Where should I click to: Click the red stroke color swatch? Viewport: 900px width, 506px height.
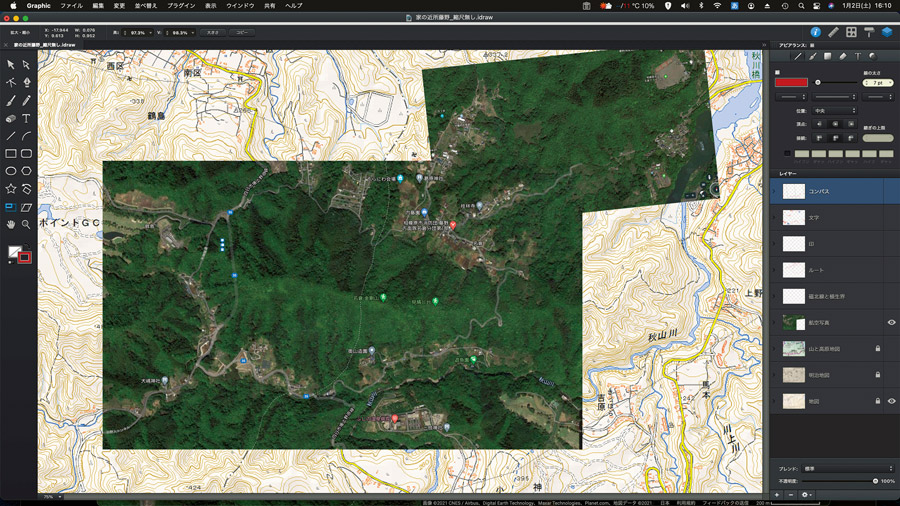(x=791, y=82)
